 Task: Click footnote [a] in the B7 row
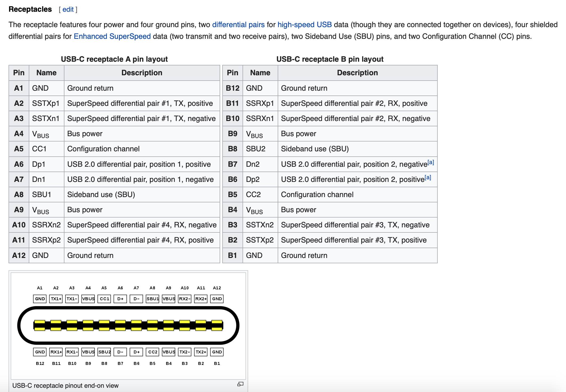(x=430, y=162)
